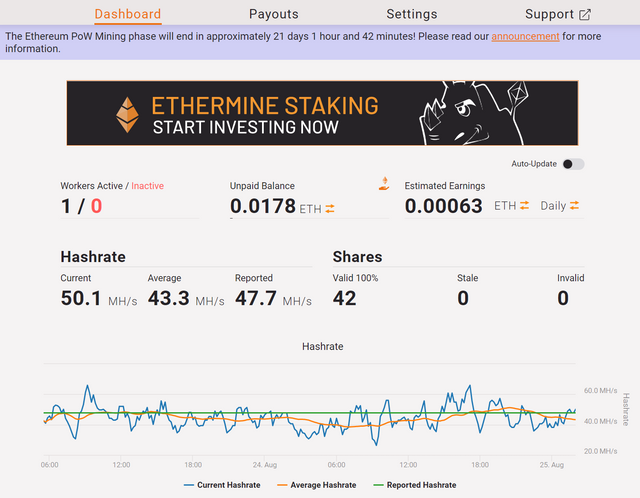Click the valid shares count 42
This screenshot has width=640, height=498.
[x=344, y=298]
